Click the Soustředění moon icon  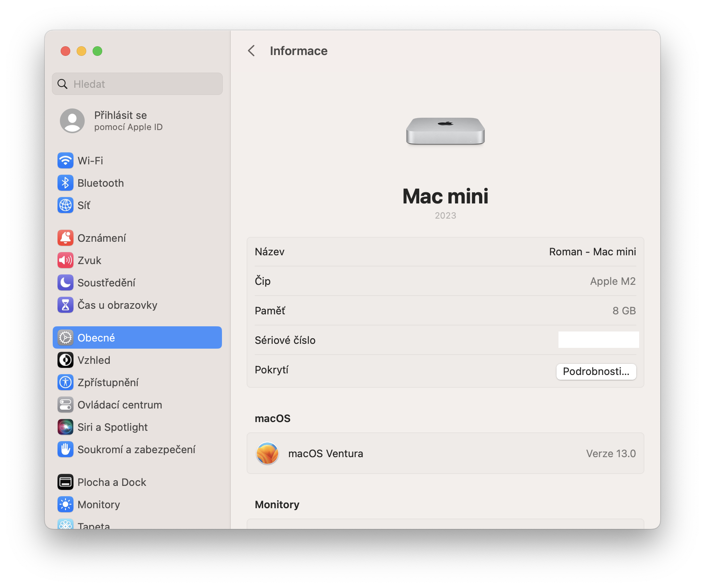click(x=66, y=283)
